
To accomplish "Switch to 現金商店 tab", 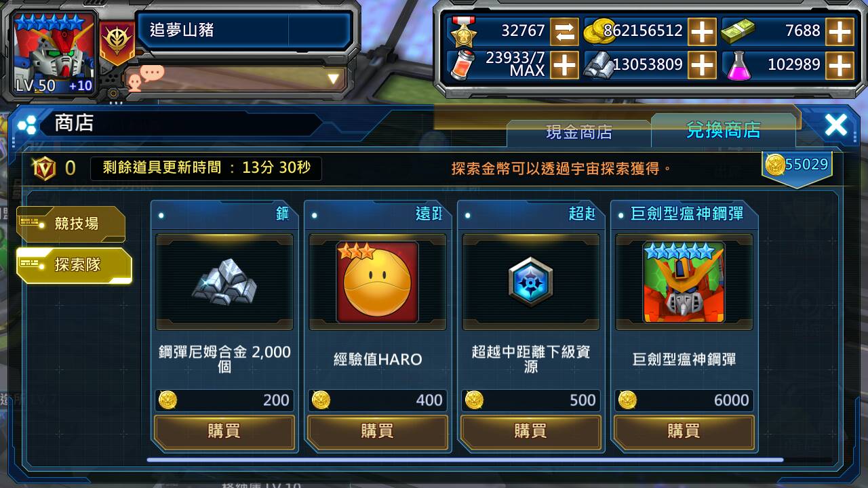I will 579,132.
